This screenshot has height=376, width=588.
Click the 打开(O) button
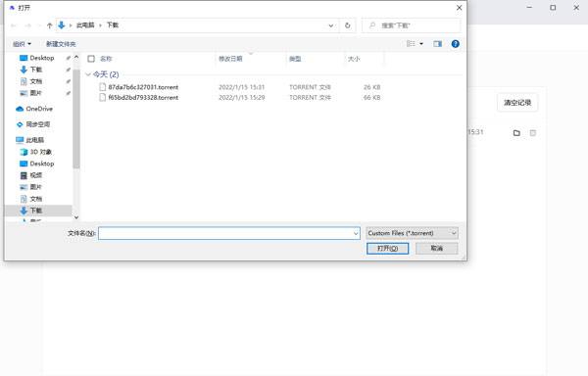coord(387,249)
